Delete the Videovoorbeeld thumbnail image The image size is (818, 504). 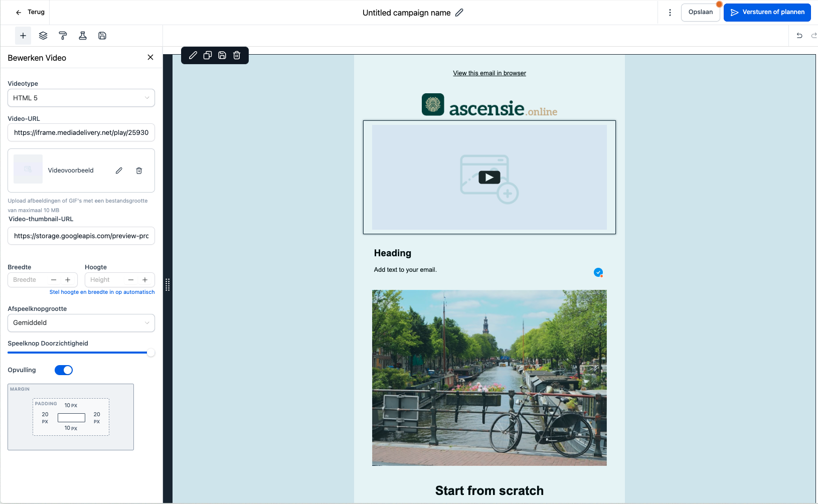pos(139,171)
